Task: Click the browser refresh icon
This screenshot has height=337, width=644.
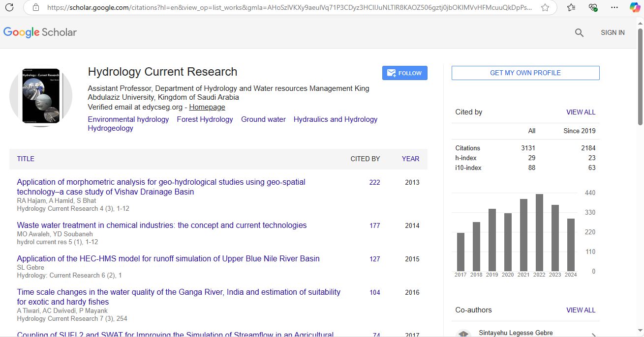Action: pos(11,8)
